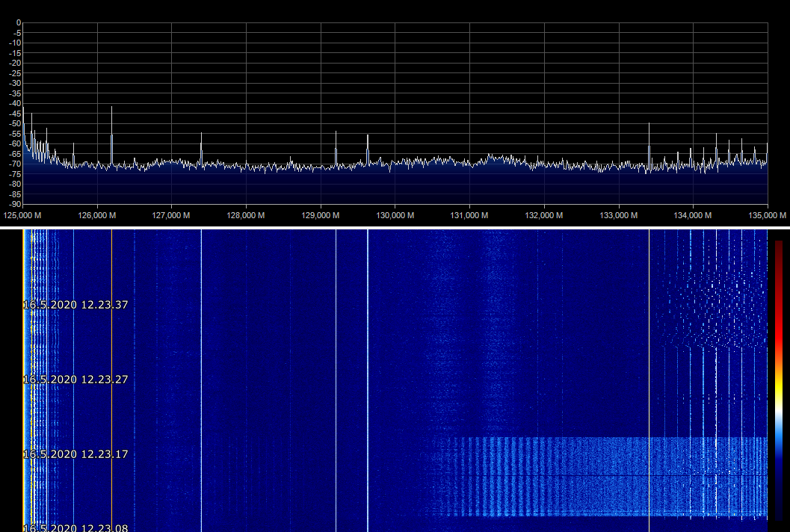Click the 126,000 M frequency axis label
The width and height of the screenshot is (790, 532).
pyautogui.click(x=97, y=215)
